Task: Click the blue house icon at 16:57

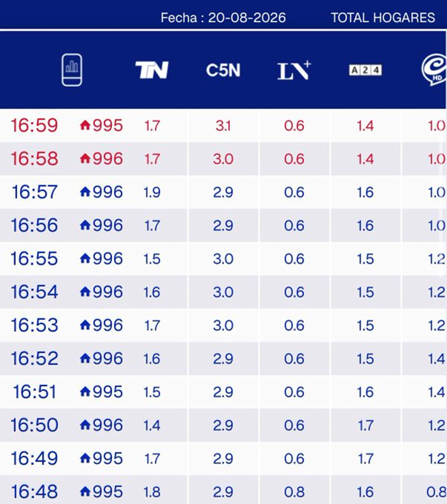Action: [85, 192]
